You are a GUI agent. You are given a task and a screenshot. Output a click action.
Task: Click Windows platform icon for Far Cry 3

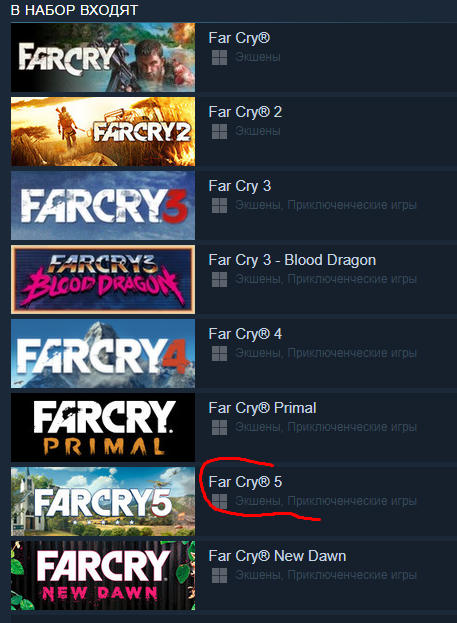(x=219, y=205)
